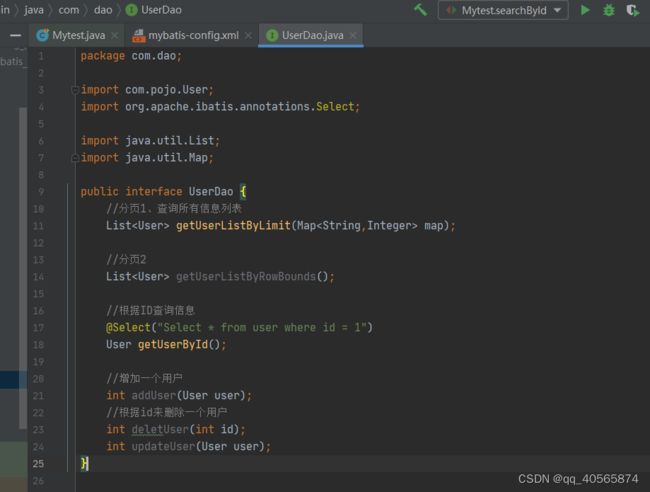Click 'package com.dao;' on line 1
This screenshot has height=492, width=650.
[131, 56]
